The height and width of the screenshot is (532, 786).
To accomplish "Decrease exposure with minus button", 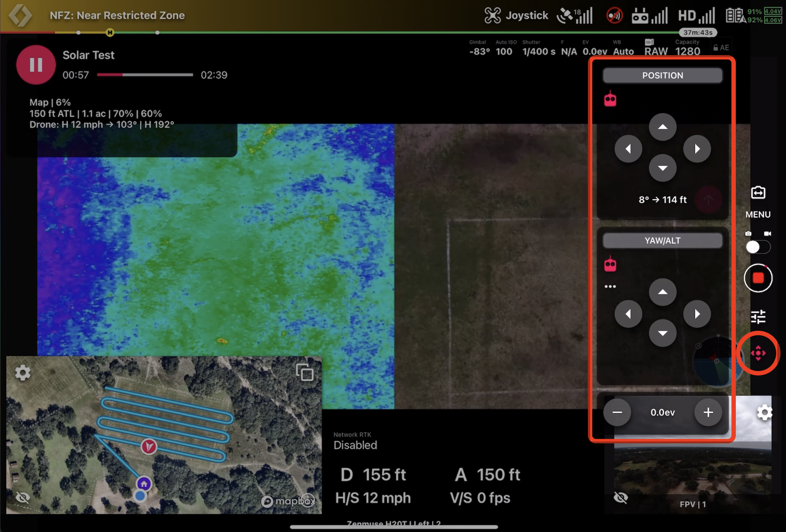I will click(617, 412).
